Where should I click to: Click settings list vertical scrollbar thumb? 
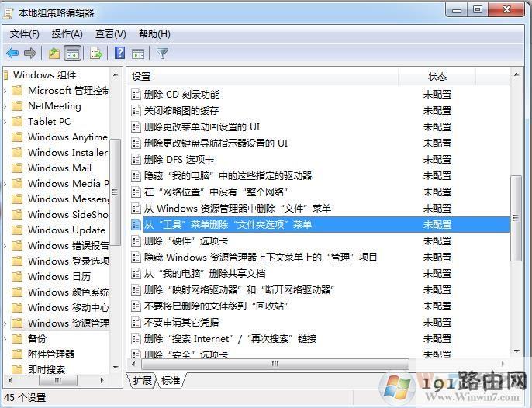point(516,218)
